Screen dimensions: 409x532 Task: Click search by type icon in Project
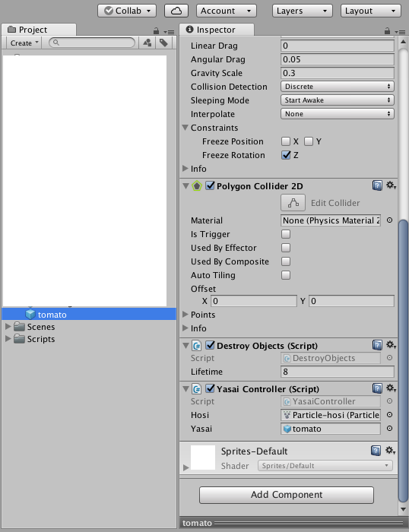147,43
